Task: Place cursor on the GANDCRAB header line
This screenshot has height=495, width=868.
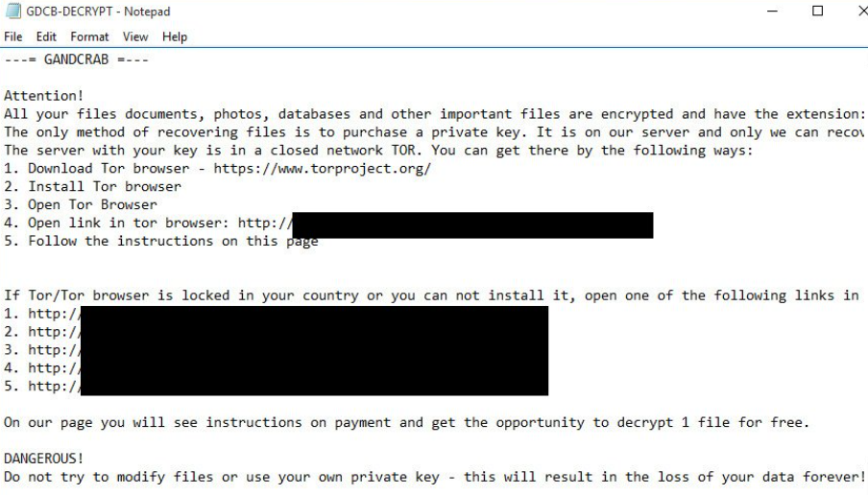Action: (77, 59)
